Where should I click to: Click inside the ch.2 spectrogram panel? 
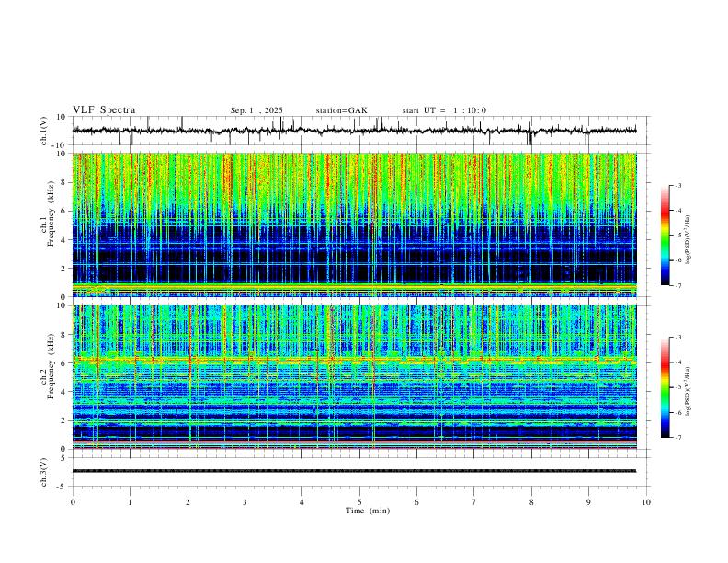click(x=355, y=377)
